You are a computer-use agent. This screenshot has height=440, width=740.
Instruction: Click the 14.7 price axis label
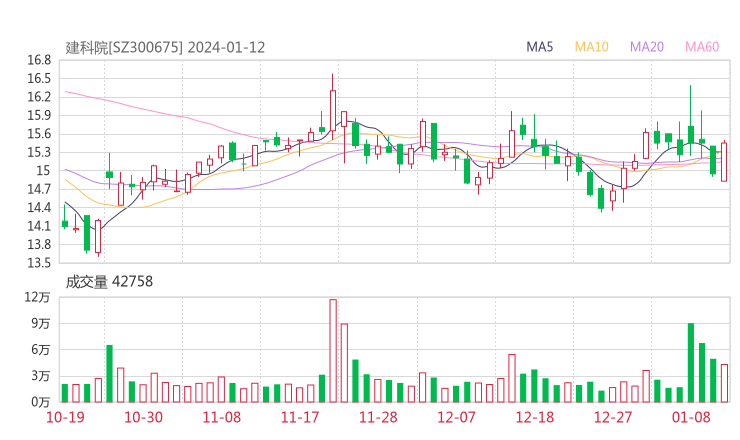pos(39,189)
